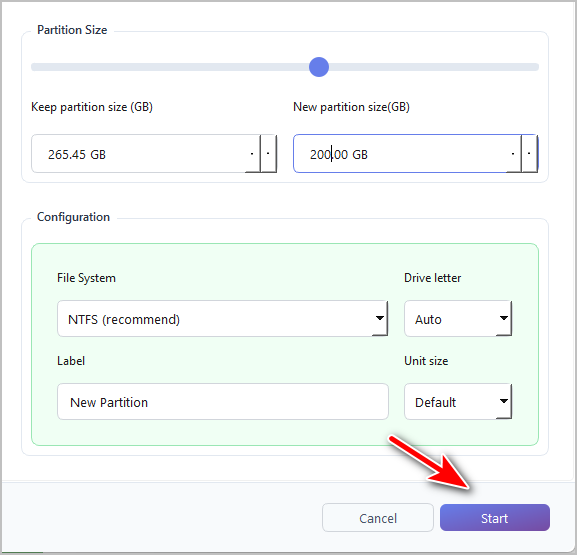Click the first spin button of New partition size
This screenshot has width=577, height=555.
click(513, 154)
